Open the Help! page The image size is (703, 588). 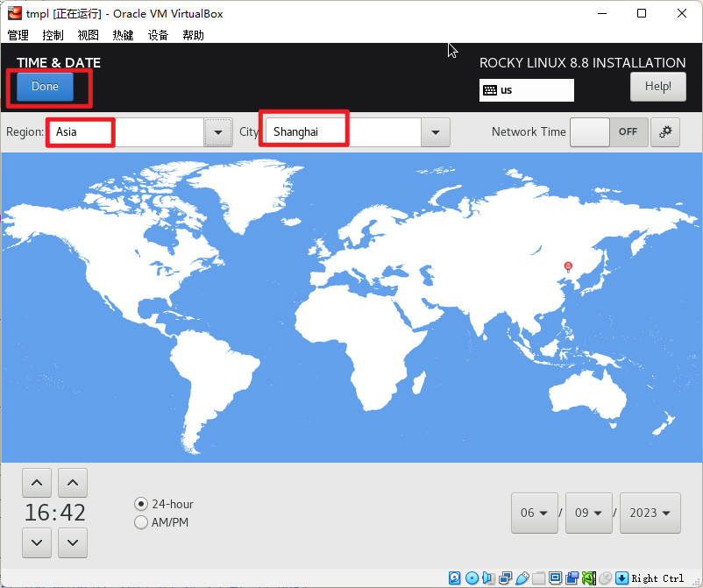657,87
